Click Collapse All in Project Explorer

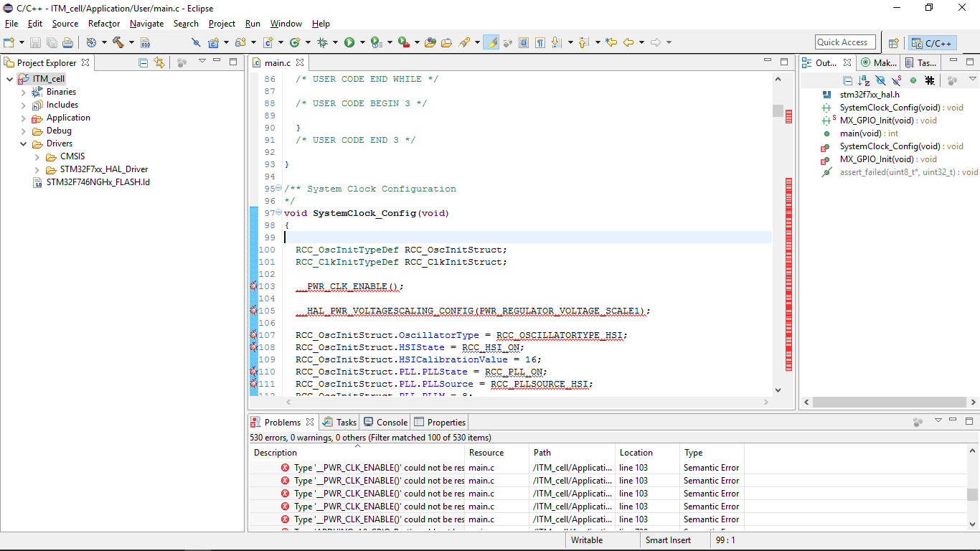coord(143,62)
